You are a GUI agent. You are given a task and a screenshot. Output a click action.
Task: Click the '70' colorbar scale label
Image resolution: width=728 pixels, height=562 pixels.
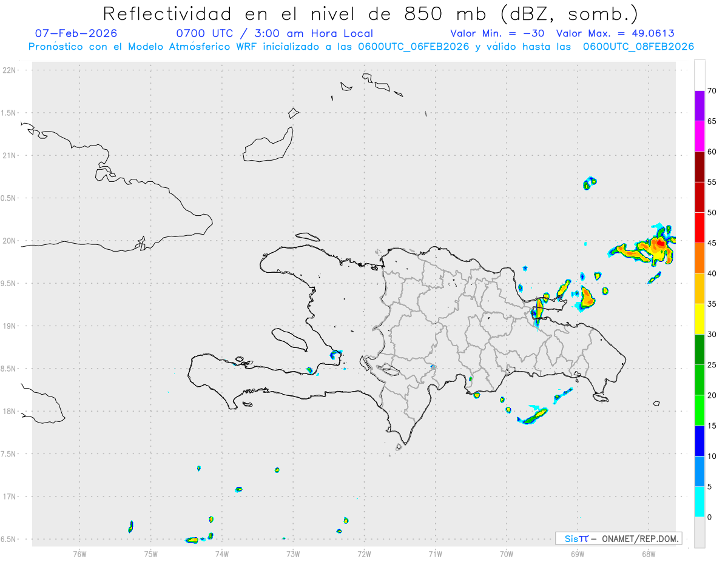coord(712,91)
